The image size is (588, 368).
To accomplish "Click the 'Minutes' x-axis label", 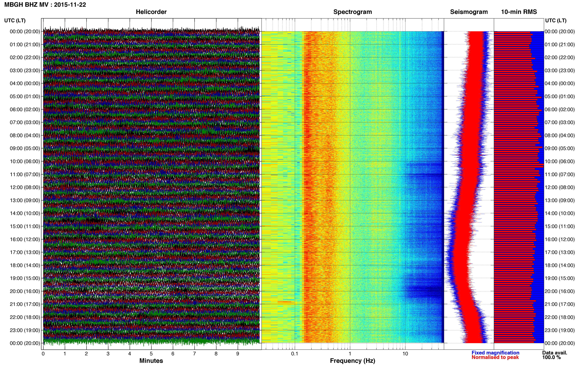I will [x=151, y=361].
